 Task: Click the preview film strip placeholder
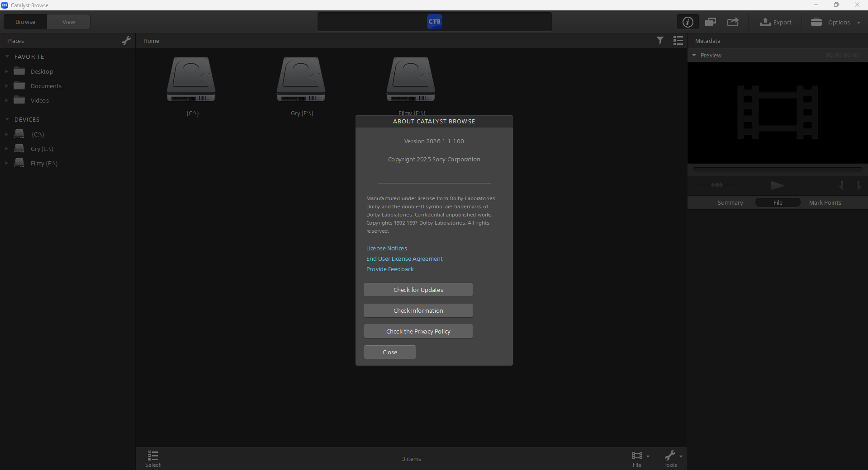click(x=778, y=112)
